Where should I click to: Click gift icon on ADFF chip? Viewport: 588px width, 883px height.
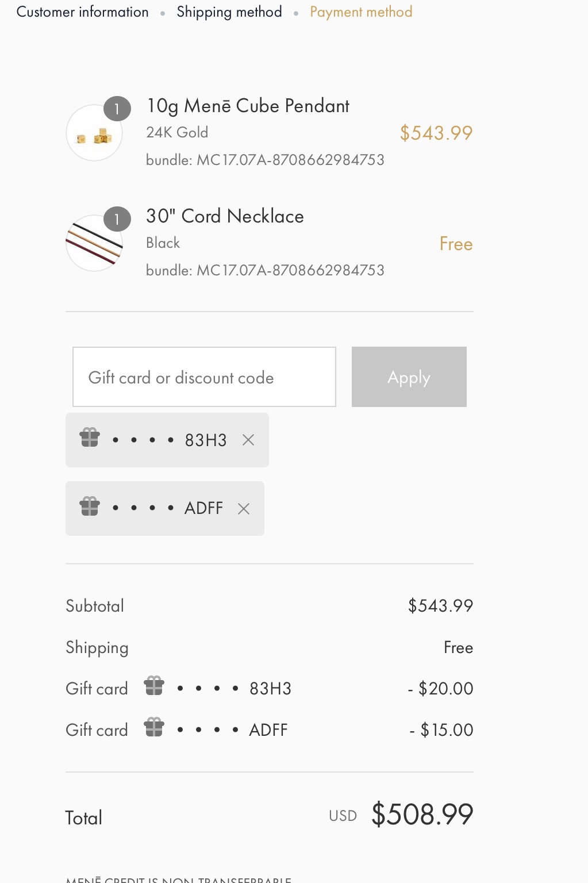coord(90,506)
